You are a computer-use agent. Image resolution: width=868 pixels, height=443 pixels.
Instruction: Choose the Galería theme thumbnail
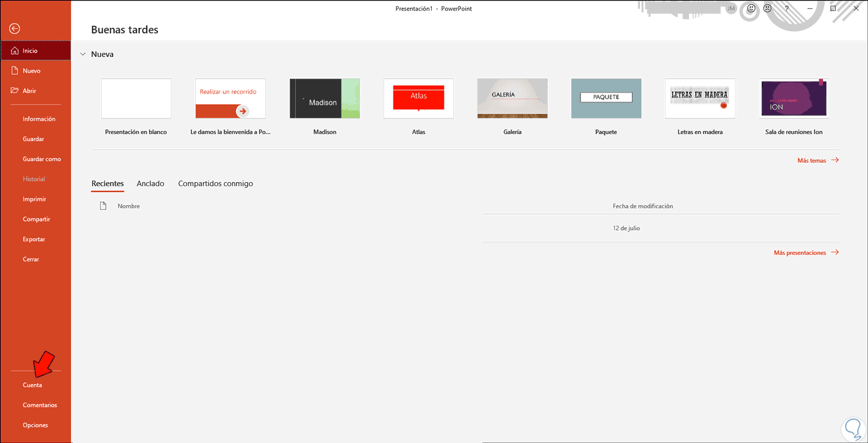tap(513, 99)
